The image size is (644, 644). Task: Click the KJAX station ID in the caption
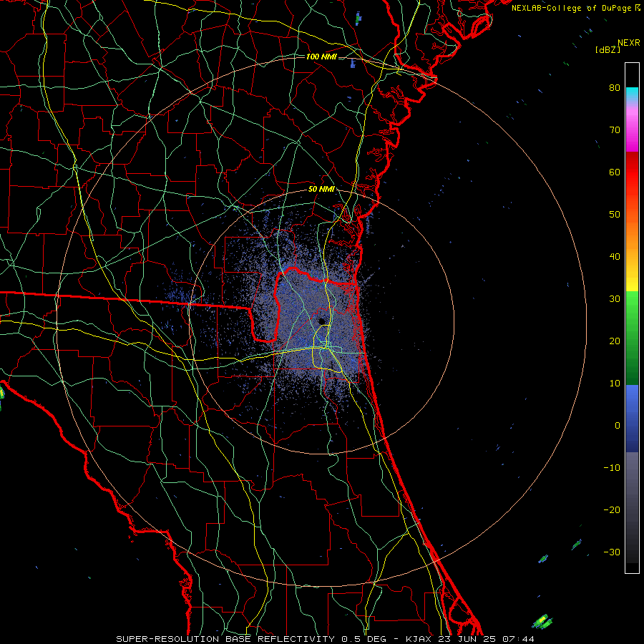(x=419, y=639)
